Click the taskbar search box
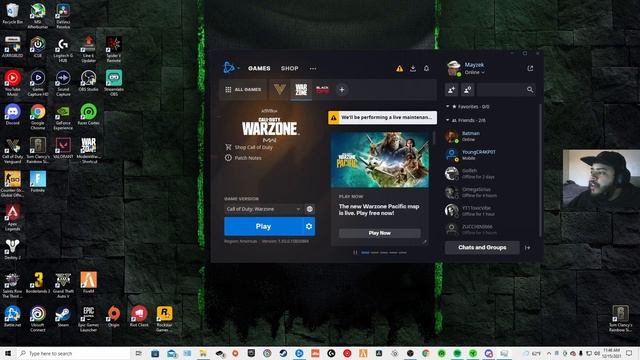The height and width of the screenshot is (360, 640). tap(73, 353)
